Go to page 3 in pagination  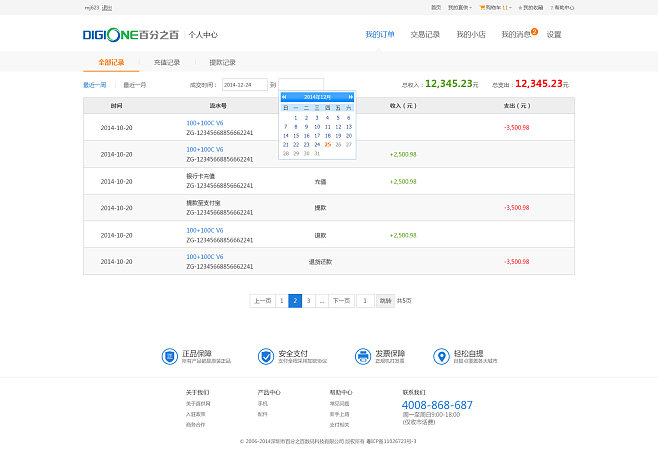click(308, 301)
